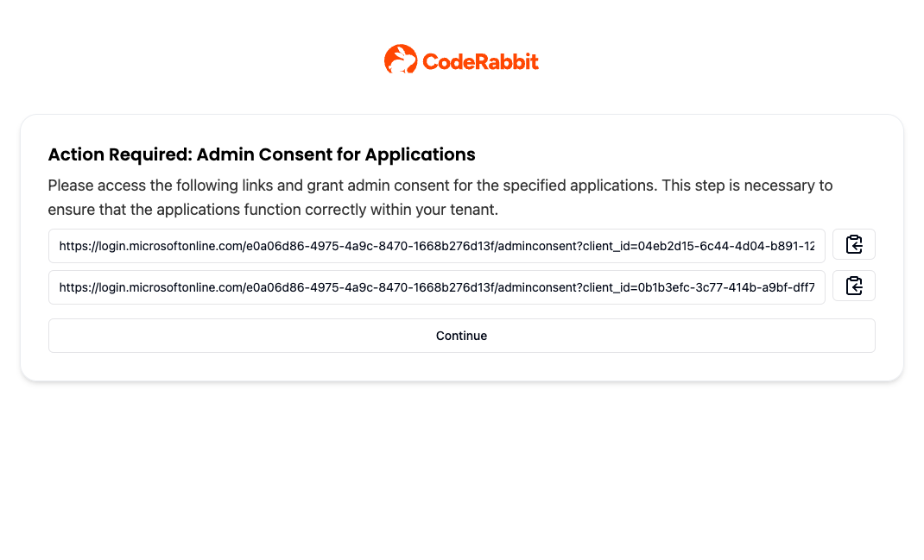The width and height of the screenshot is (924, 560).
Task: Click the admin consent instructions paragraph
Action: tap(440, 197)
